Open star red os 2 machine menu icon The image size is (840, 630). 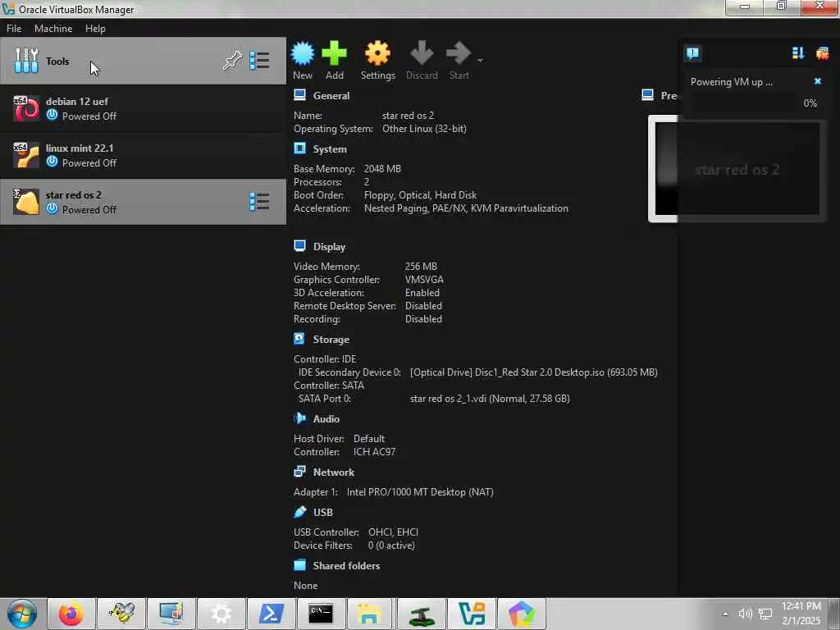click(x=259, y=202)
